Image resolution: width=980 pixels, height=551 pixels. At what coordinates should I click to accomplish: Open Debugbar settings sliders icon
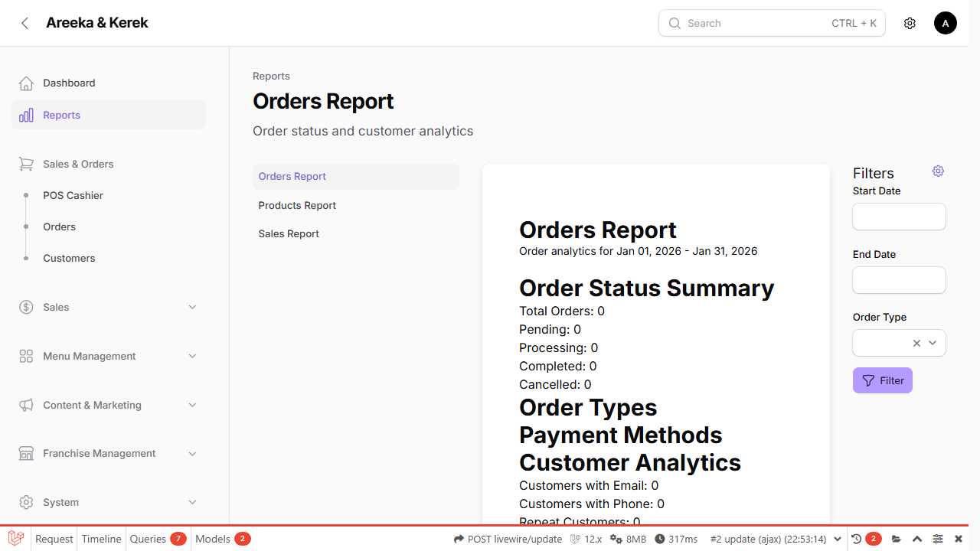tap(937, 538)
